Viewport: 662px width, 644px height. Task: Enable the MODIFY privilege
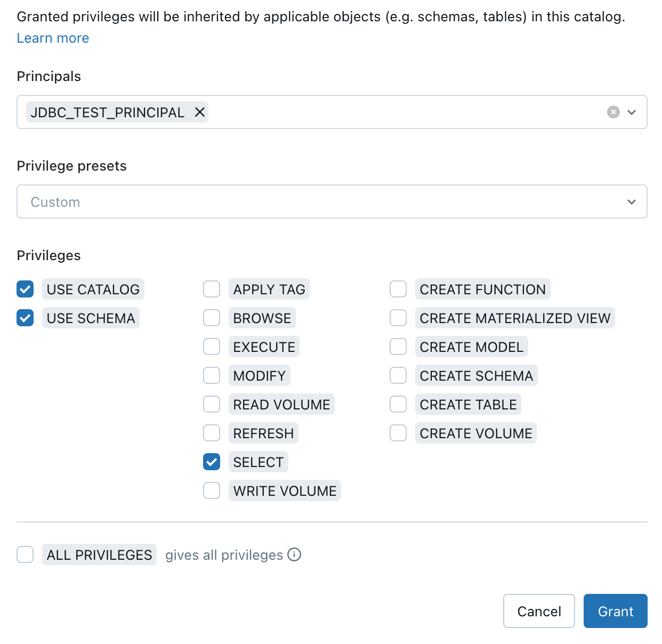click(212, 375)
